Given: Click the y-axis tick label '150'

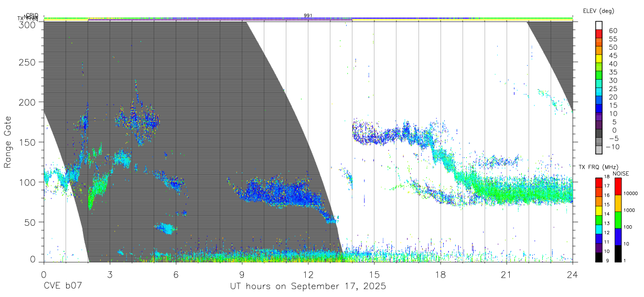Looking at the screenshot, I should 27,142.
